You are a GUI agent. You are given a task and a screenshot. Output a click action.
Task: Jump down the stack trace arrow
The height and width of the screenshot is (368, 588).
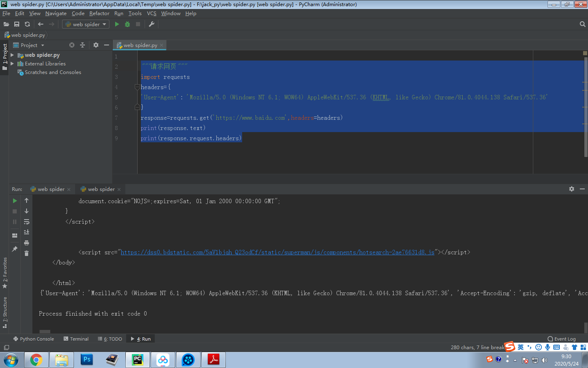[27, 211]
